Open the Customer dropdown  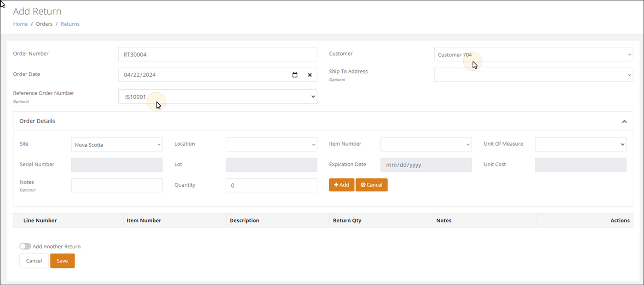[x=534, y=54]
